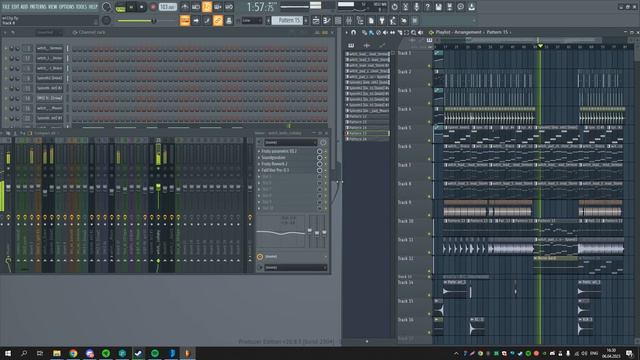Toggle pattern/song mode switch
Screen dimensions: 640x360
[x=120, y=7]
